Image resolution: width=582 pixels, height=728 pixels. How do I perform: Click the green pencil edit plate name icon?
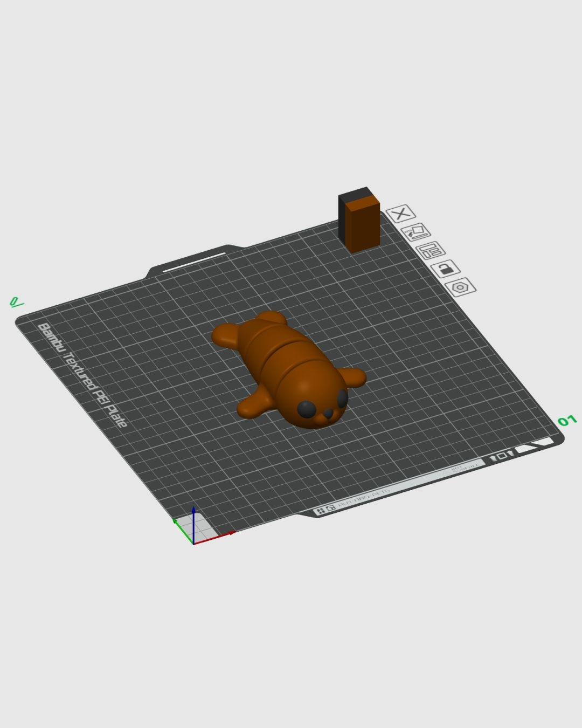point(16,302)
